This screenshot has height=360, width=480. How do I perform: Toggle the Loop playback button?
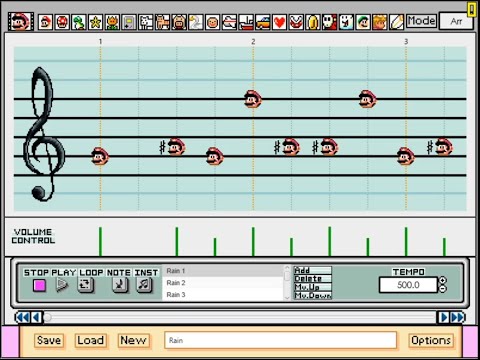[85, 285]
